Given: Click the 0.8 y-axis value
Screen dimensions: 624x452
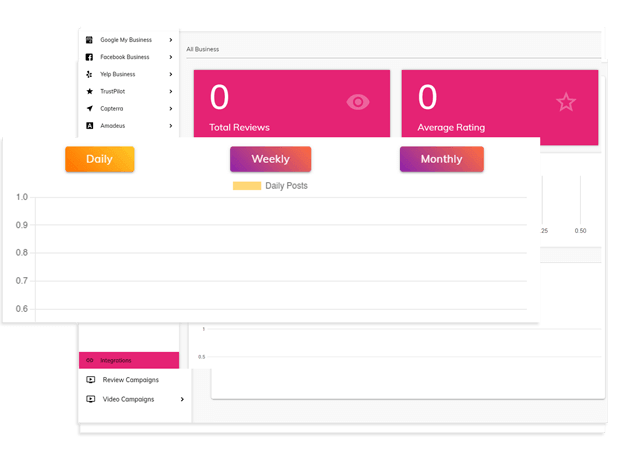Looking at the screenshot, I should (22, 253).
